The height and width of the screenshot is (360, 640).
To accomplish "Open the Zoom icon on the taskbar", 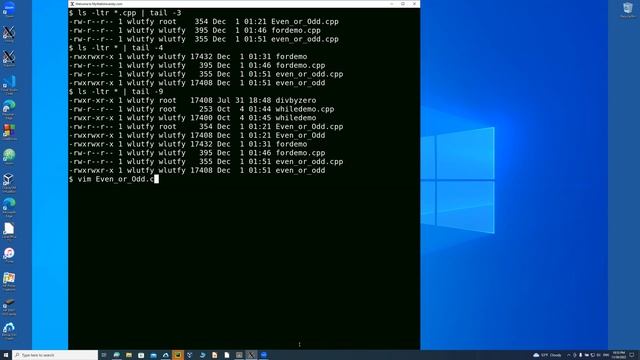I will (264, 355).
